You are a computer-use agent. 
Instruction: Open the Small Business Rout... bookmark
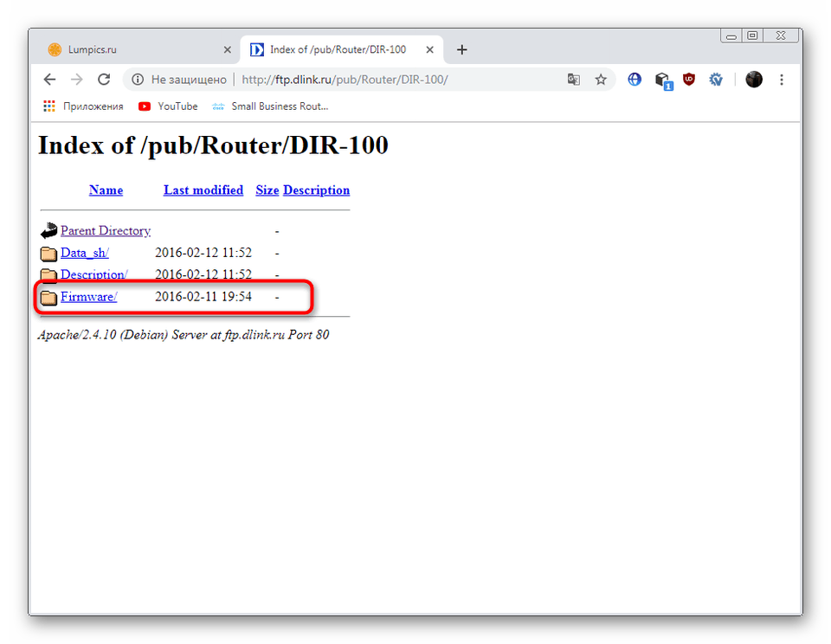(x=270, y=106)
